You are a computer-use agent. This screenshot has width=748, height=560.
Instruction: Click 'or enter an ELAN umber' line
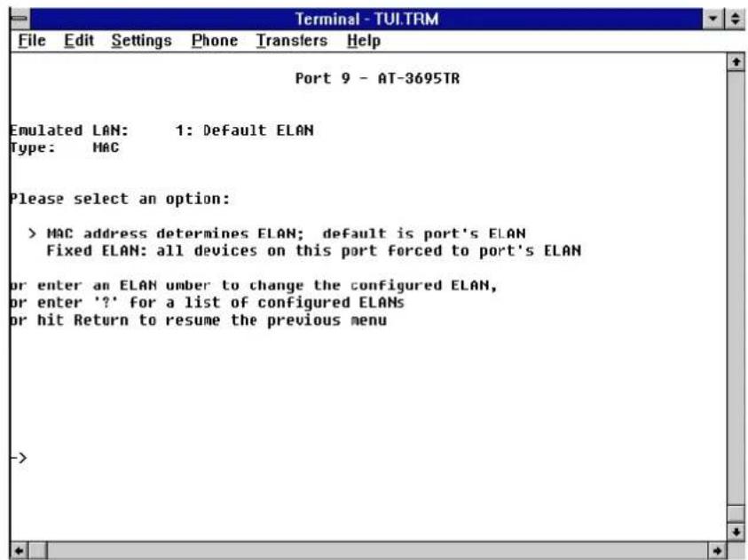pos(253,285)
